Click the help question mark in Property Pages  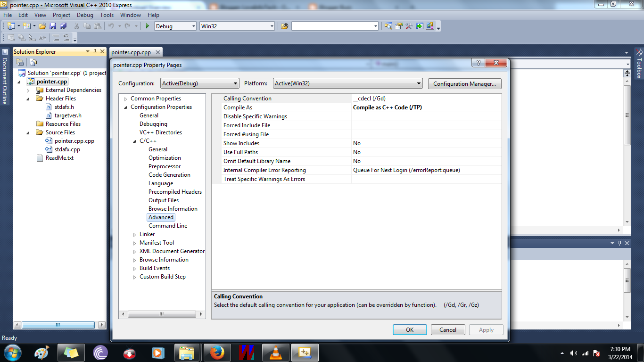point(478,63)
